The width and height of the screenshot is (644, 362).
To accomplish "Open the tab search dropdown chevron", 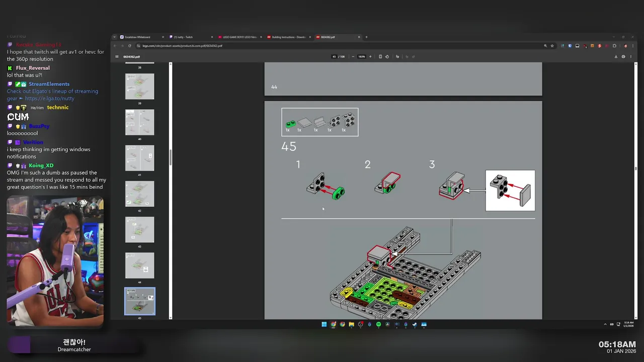I will coord(115,37).
